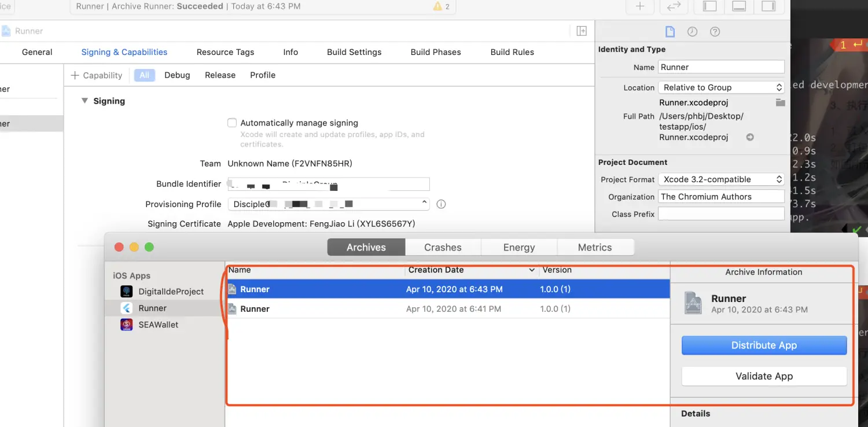868x427 pixels.
Task: Open the Resource Tags tab
Action: click(x=225, y=52)
